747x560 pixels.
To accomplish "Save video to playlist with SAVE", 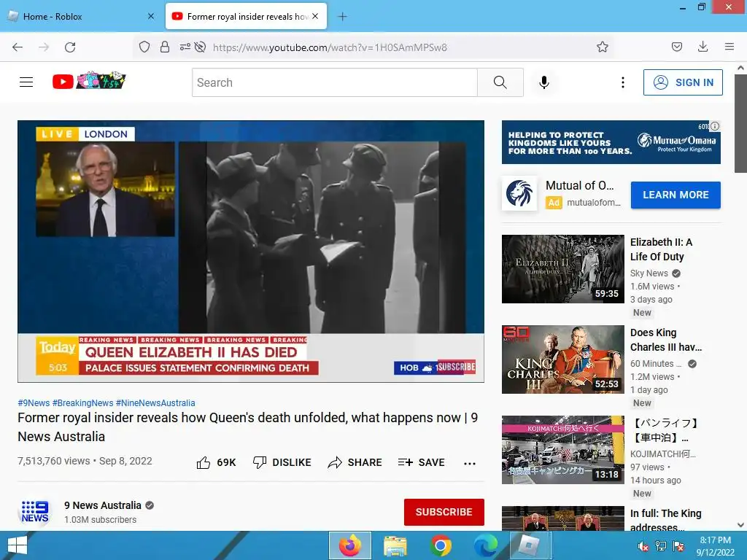I will tap(422, 462).
